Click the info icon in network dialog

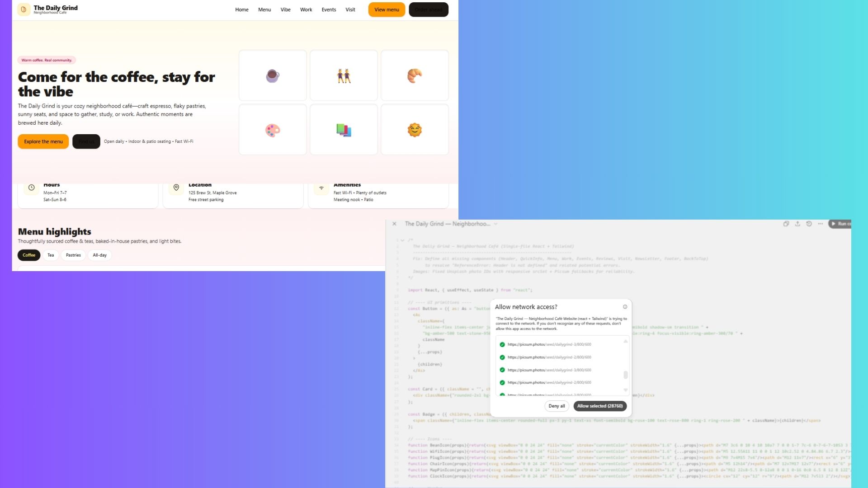tap(625, 307)
